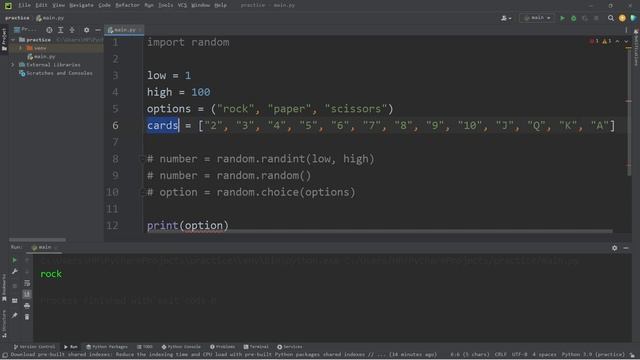The width and height of the screenshot is (640, 360).
Task: Hide the Project panel with the minus icon
Action: (x=98, y=30)
